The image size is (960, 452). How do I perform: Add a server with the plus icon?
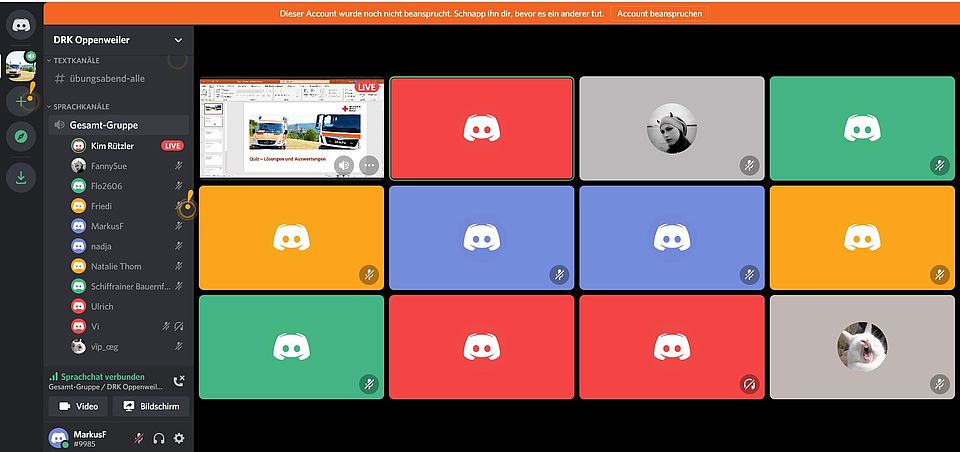click(x=21, y=101)
